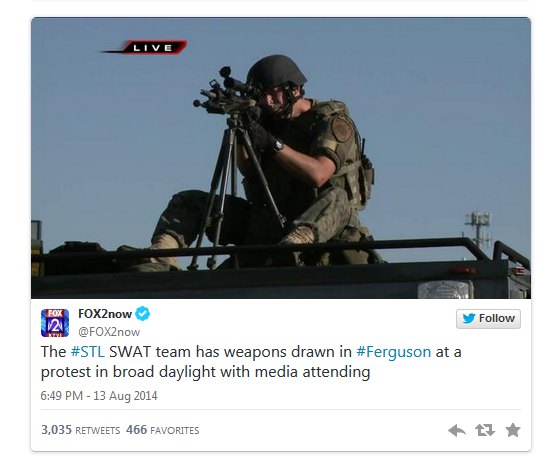Click the red LIVE badge on the photo
The image size is (541, 459).
154,47
